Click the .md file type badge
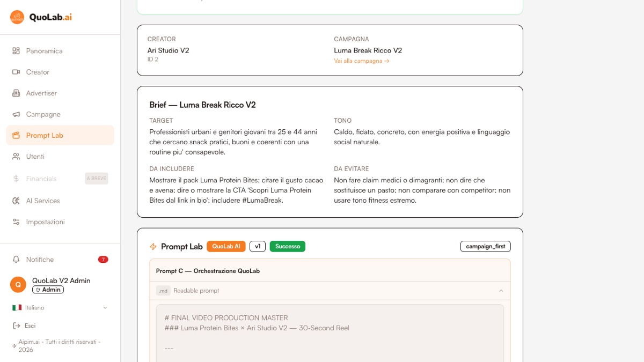 [x=163, y=291]
